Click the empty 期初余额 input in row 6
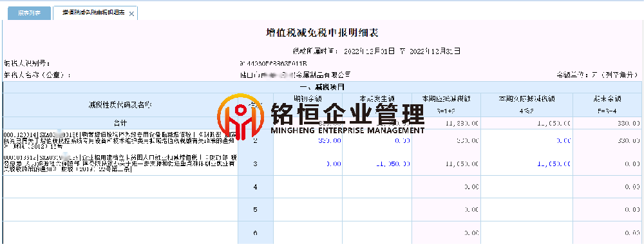The height and width of the screenshot is (244, 644). tap(308, 233)
